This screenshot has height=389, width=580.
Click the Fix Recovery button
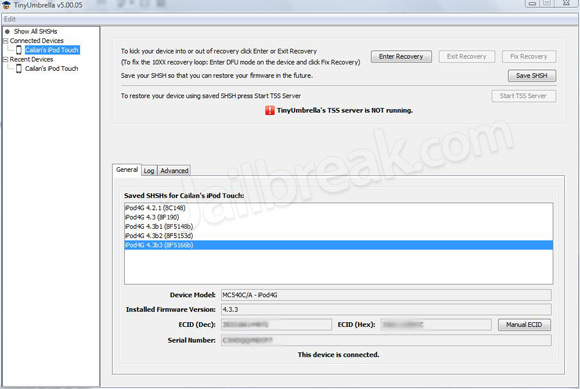(529, 57)
